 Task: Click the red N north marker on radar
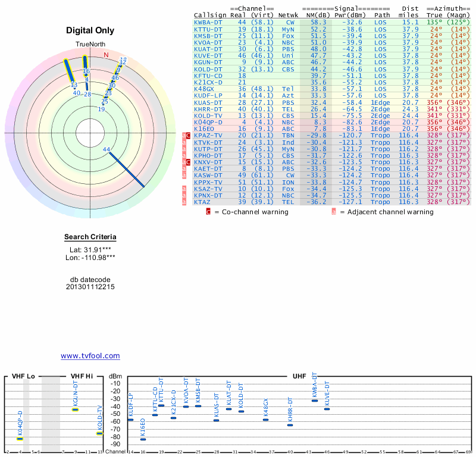106,55
